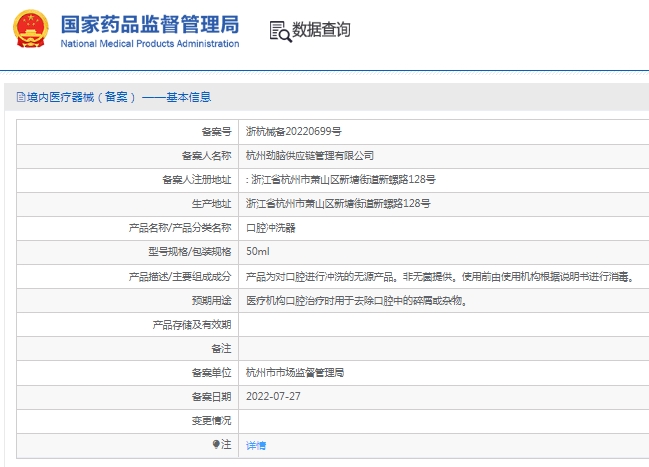Open the 详情 link
Viewport: 649px width, 467px height.
256,445
